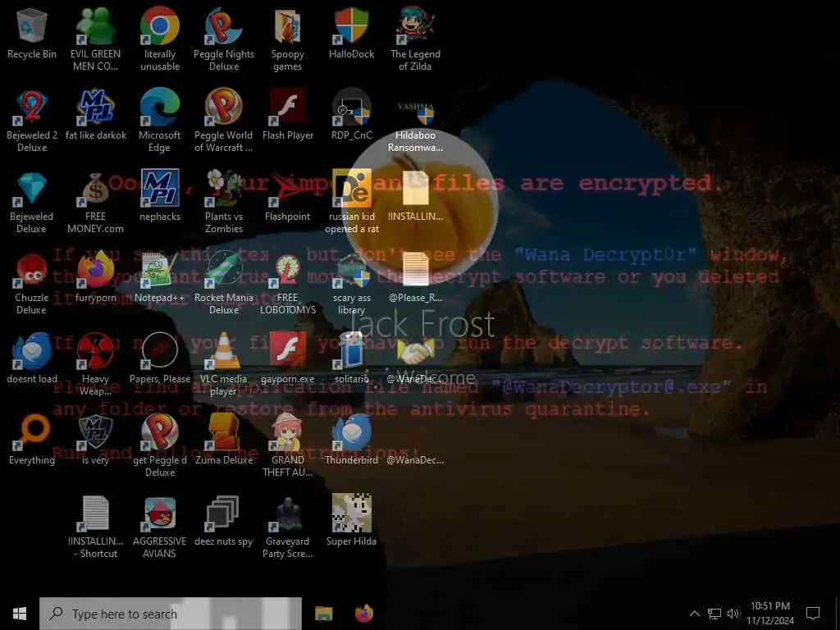Open the FREE MONEY.com shortcut
This screenshot has height=630, width=840.
[x=95, y=202]
